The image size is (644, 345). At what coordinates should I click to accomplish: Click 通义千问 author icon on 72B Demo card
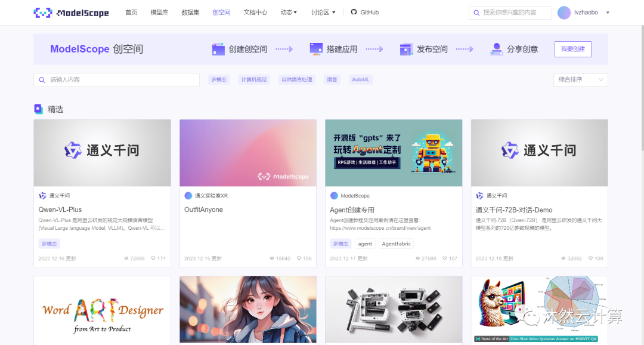coord(479,196)
